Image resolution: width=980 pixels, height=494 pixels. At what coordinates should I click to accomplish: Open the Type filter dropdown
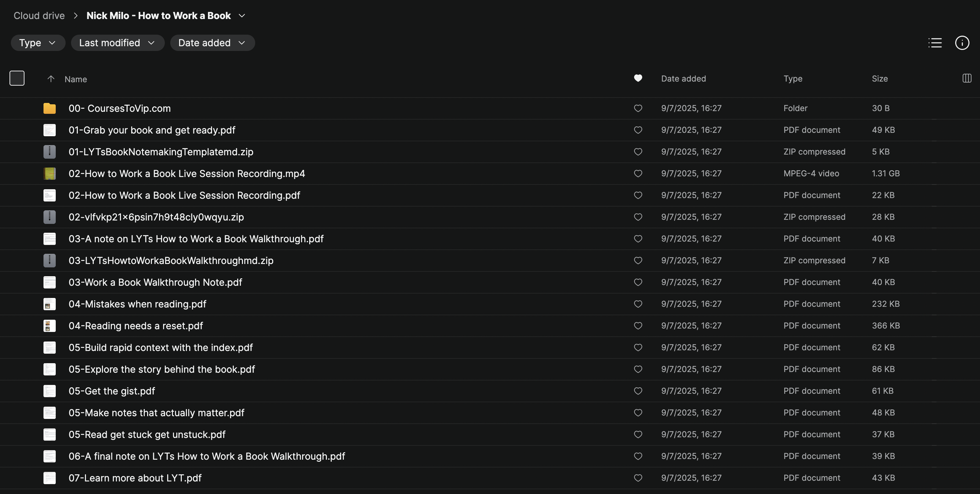click(38, 42)
